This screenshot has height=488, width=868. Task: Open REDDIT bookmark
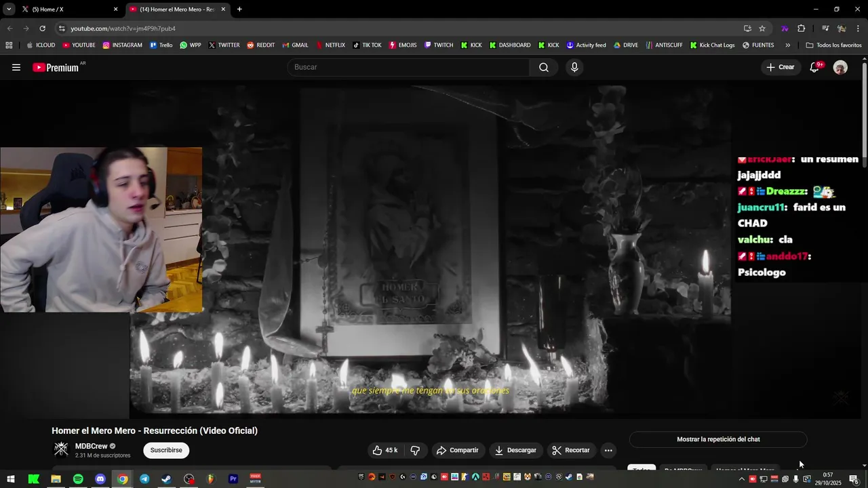(261, 45)
